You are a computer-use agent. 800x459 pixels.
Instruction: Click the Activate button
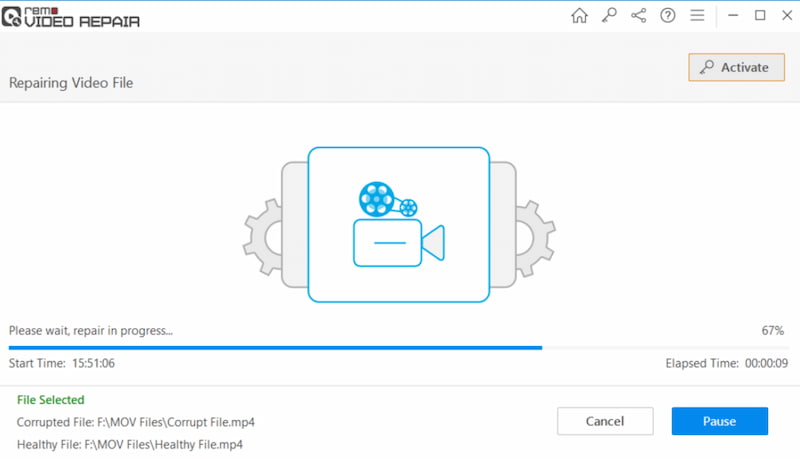point(736,67)
